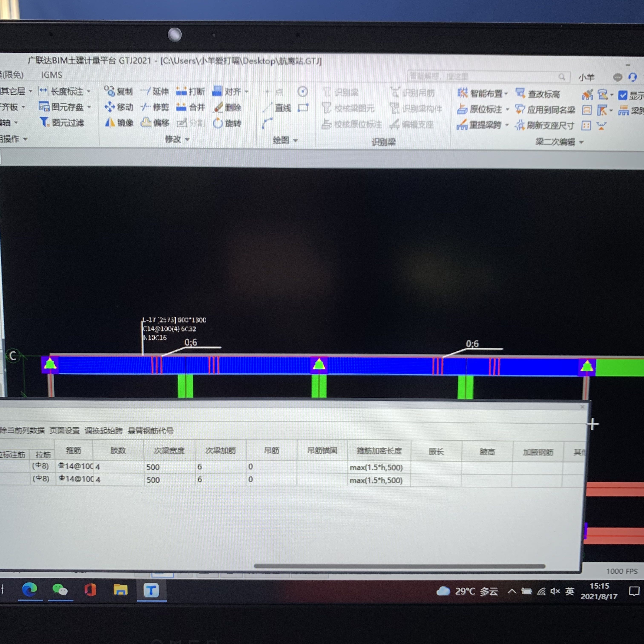Select the 镜像 (Mirror) tool

pyautogui.click(x=119, y=123)
